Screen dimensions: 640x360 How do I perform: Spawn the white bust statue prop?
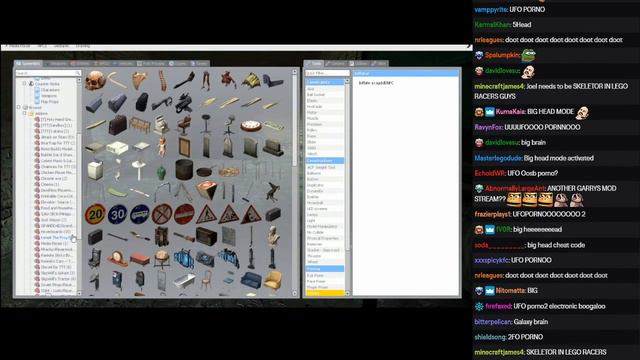[273, 236]
